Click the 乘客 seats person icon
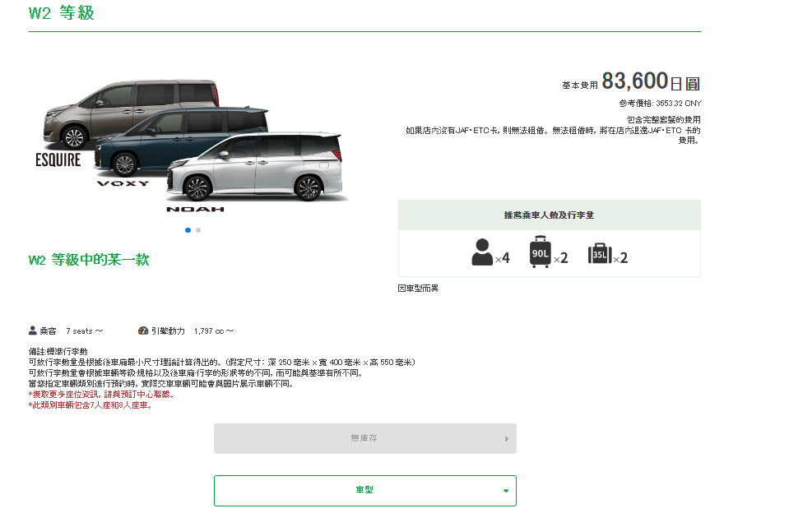Screen dimensions: 812x527 tap(33, 331)
